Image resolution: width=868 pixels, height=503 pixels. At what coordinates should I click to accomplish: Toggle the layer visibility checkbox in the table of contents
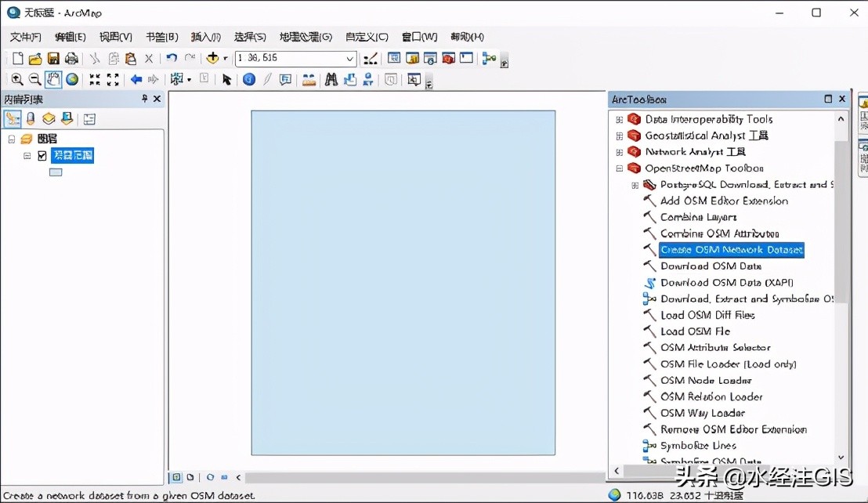click(x=42, y=156)
